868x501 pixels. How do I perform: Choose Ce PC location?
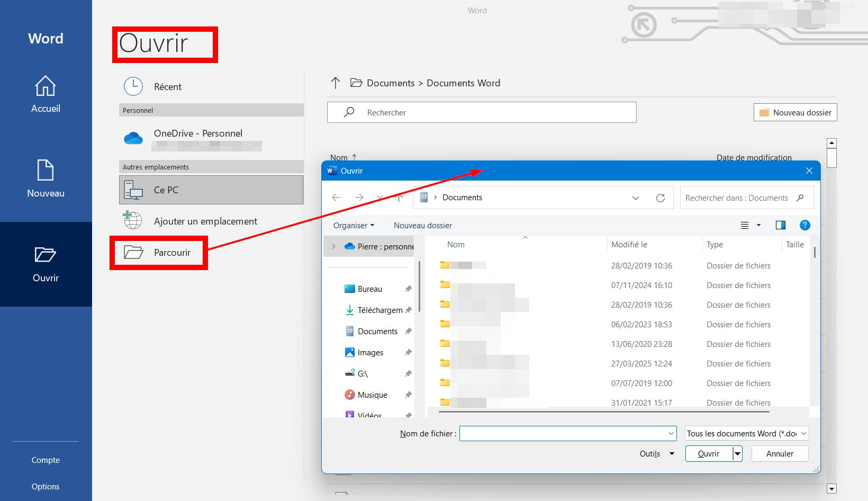pyautogui.click(x=211, y=190)
